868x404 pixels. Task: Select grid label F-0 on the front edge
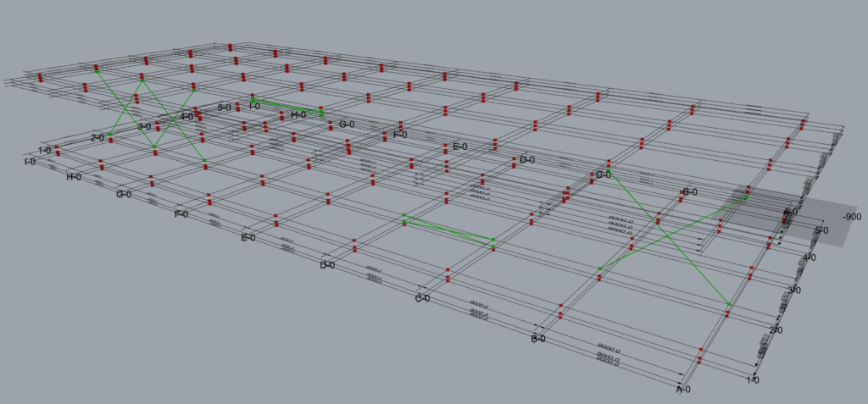181,214
